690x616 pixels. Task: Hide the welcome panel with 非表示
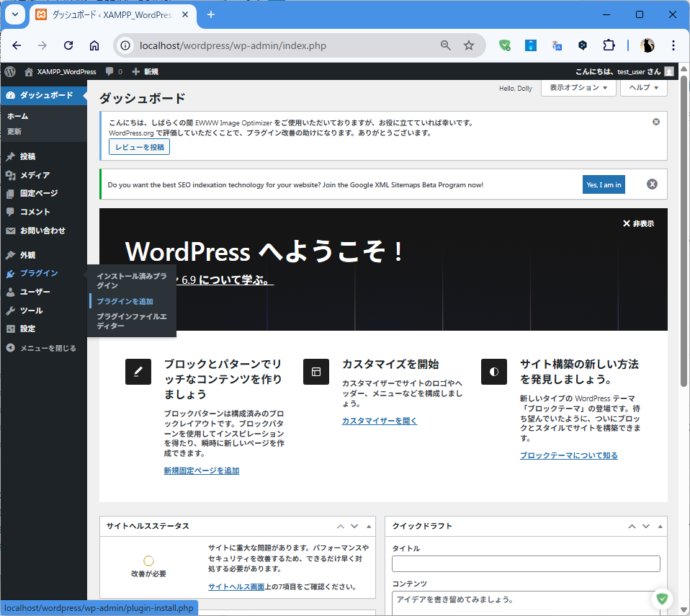point(638,224)
